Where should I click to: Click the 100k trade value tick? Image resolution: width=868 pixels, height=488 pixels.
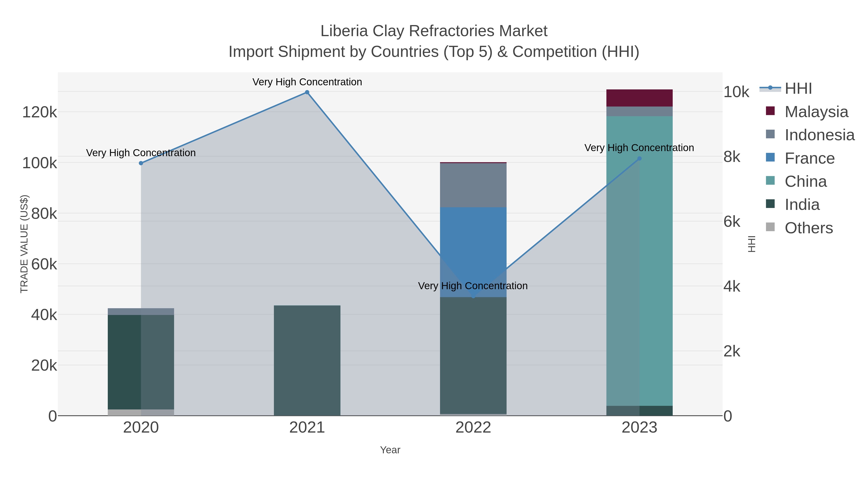(40, 163)
